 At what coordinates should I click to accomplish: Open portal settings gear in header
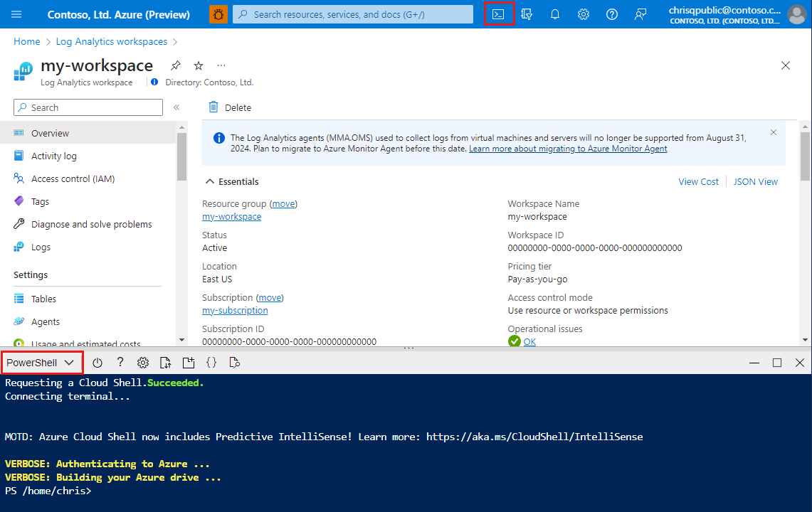584,14
